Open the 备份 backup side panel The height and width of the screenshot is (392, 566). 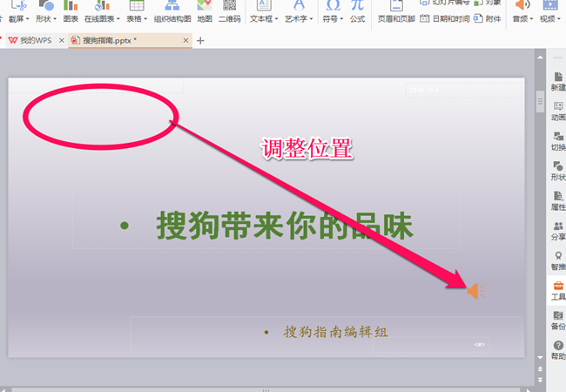(558, 321)
